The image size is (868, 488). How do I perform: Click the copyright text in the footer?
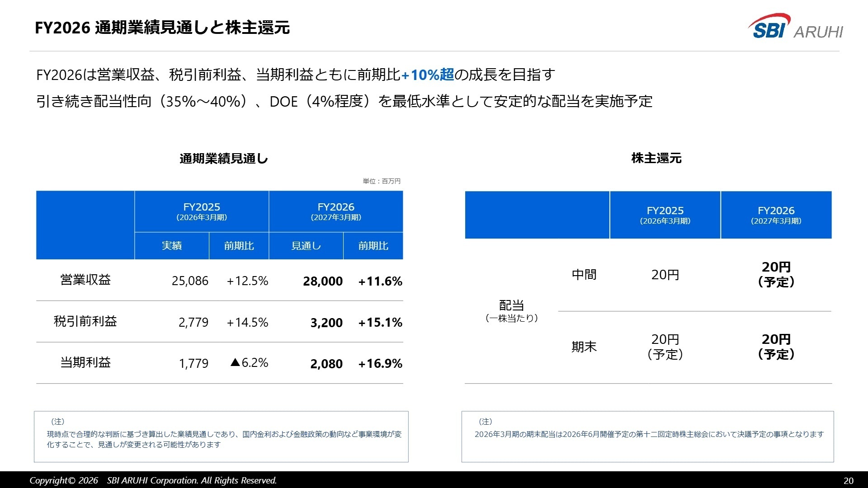tap(153, 480)
